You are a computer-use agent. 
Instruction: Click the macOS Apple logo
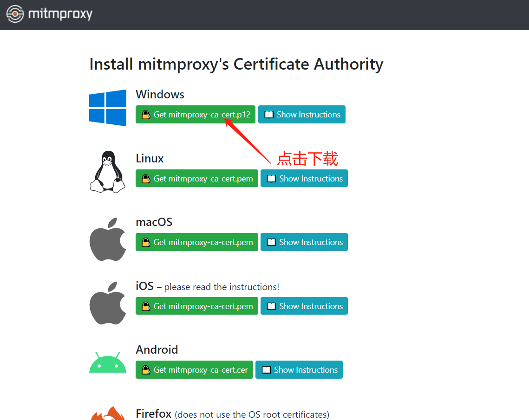click(108, 239)
